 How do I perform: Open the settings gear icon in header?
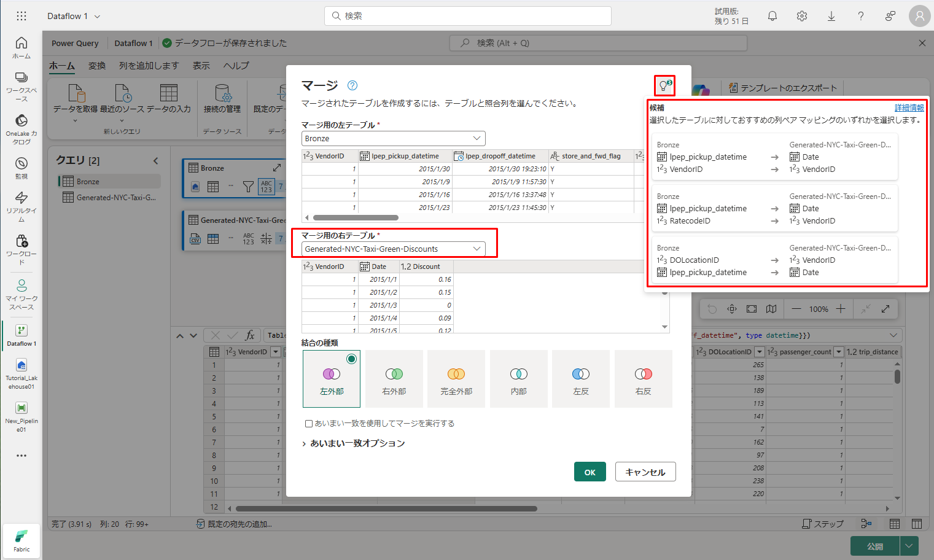tap(802, 16)
